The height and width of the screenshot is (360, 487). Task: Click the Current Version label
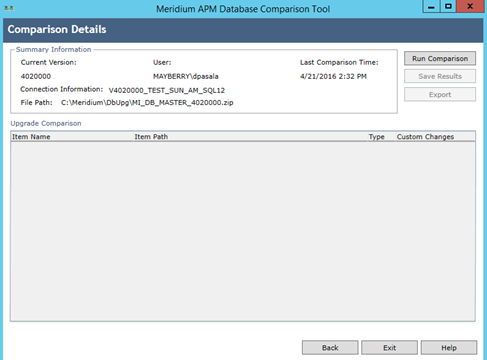click(x=48, y=62)
